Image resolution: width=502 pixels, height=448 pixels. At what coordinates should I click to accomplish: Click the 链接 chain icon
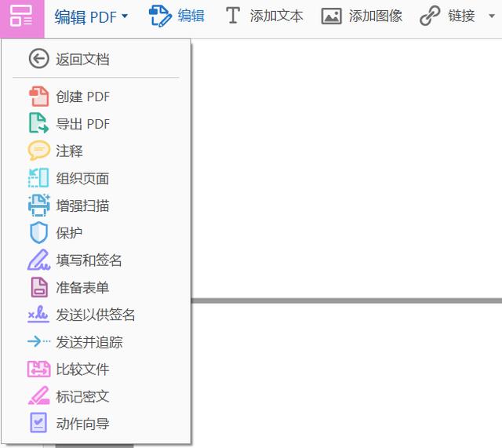coord(430,16)
